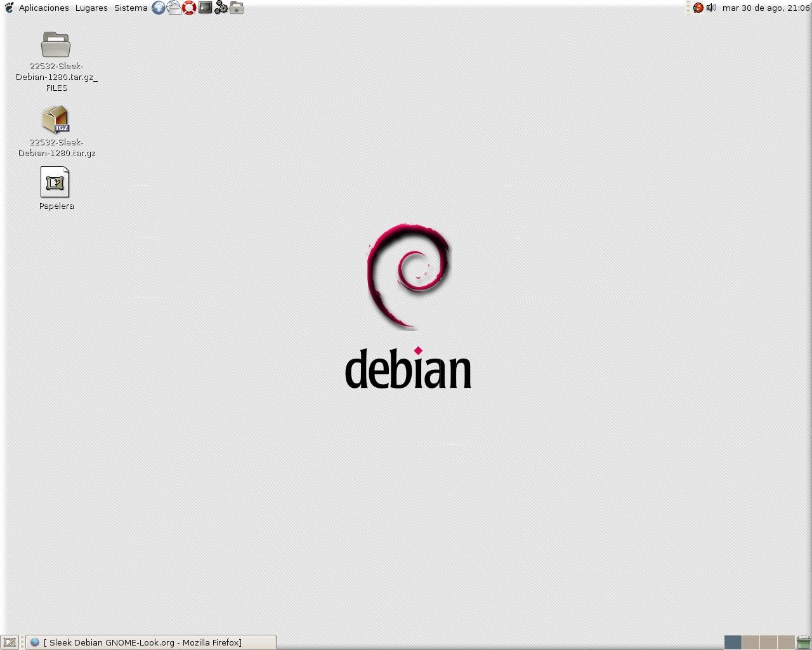Click the show desktop button in bottom panel
The height and width of the screenshot is (650, 812).
pyautogui.click(x=10, y=642)
